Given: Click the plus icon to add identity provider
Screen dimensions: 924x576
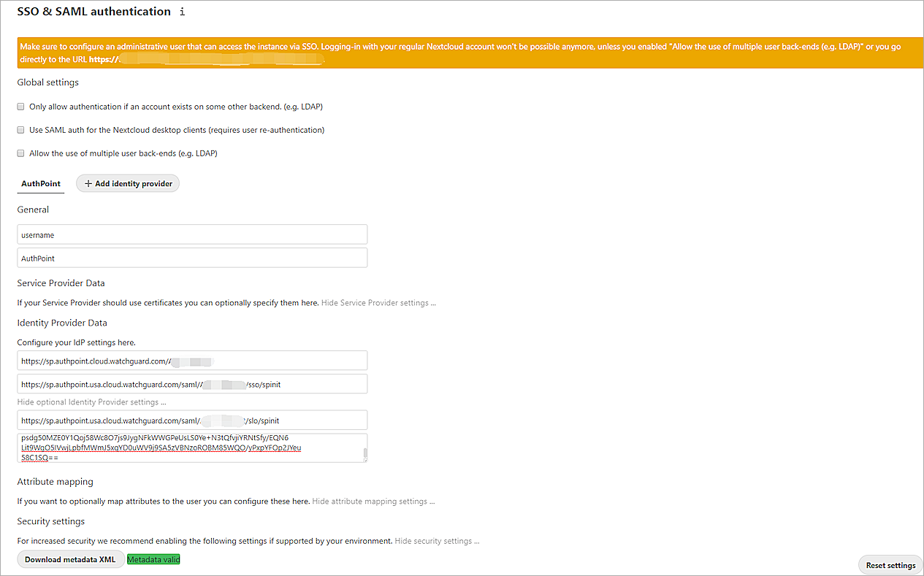Looking at the screenshot, I should pos(89,183).
